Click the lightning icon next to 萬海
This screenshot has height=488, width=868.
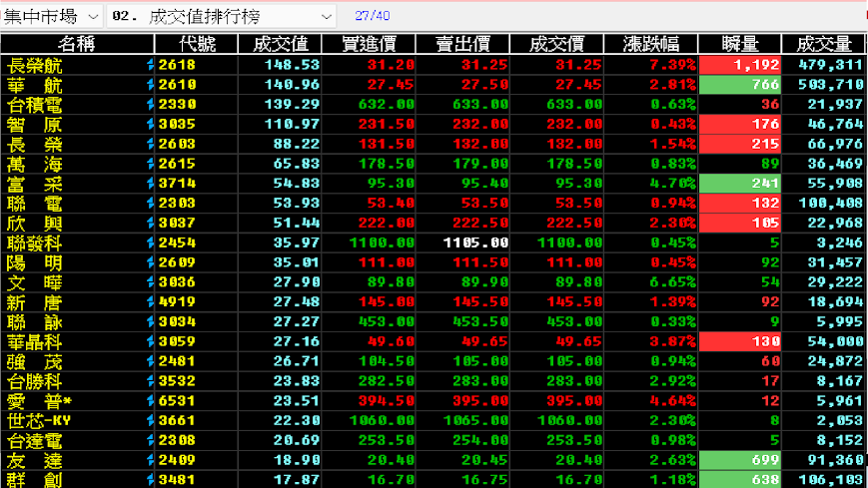(150, 164)
